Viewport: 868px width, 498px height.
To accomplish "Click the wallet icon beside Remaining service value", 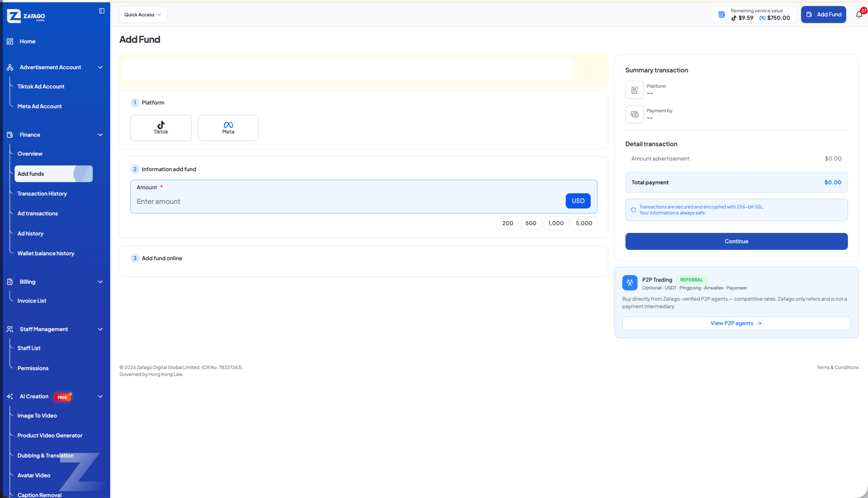I will pos(721,14).
